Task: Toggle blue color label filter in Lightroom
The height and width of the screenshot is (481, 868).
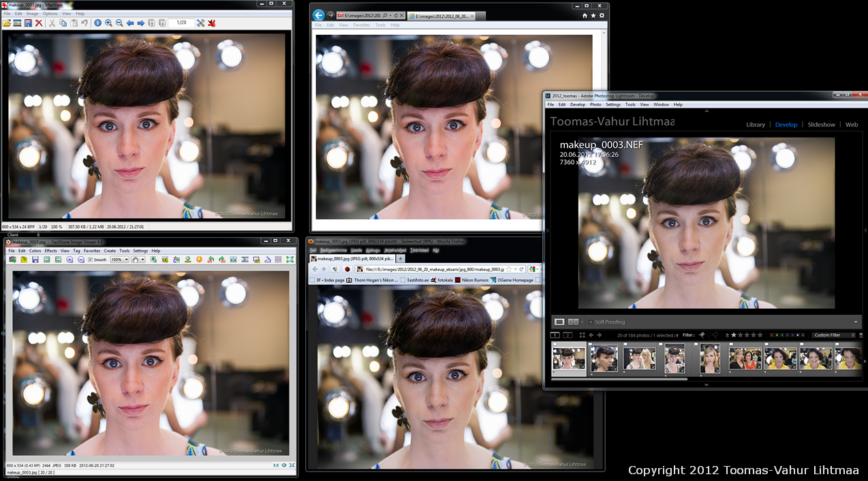Action: (x=788, y=335)
